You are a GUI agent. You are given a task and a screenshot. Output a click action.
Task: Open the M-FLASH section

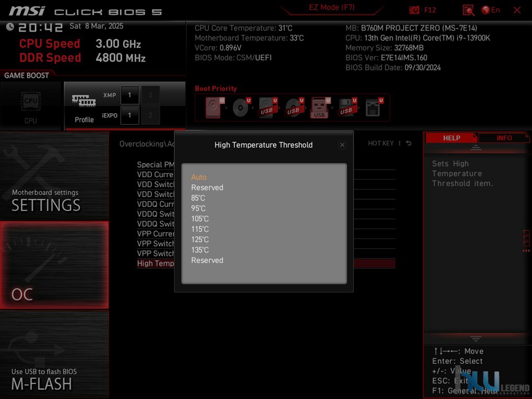pyautogui.click(x=55, y=354)
